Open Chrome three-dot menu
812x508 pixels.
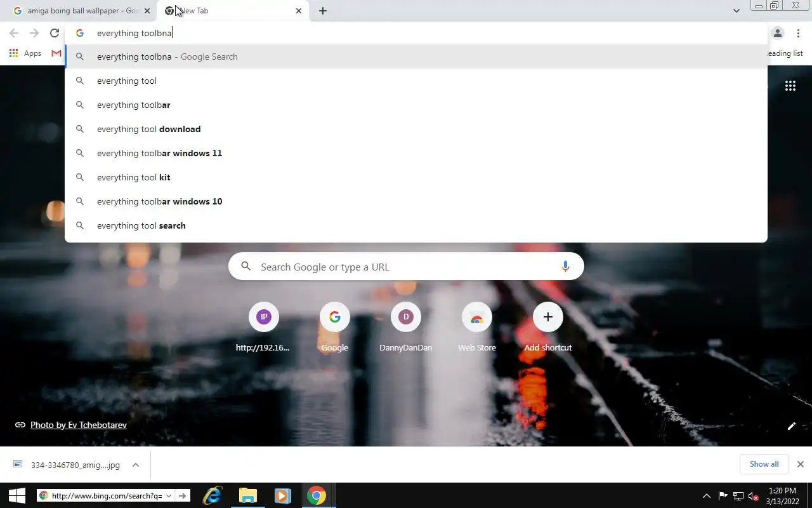click(x=798, y=33)
